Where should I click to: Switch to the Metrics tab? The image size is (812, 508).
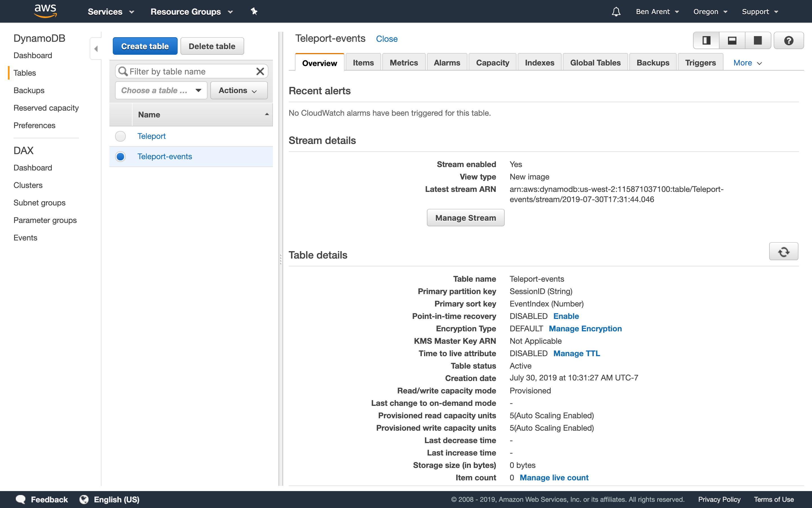click(404, 62)
